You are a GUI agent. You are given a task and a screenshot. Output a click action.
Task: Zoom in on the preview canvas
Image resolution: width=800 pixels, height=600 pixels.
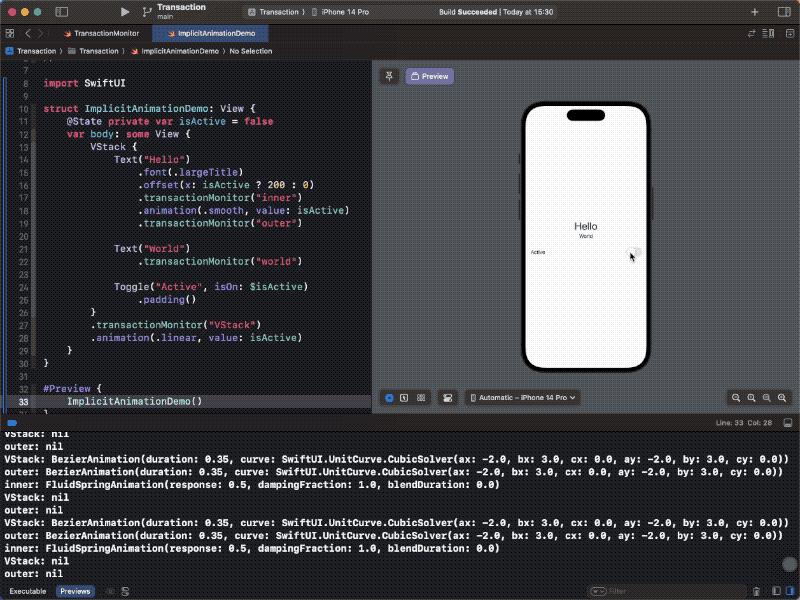[782, 397]
